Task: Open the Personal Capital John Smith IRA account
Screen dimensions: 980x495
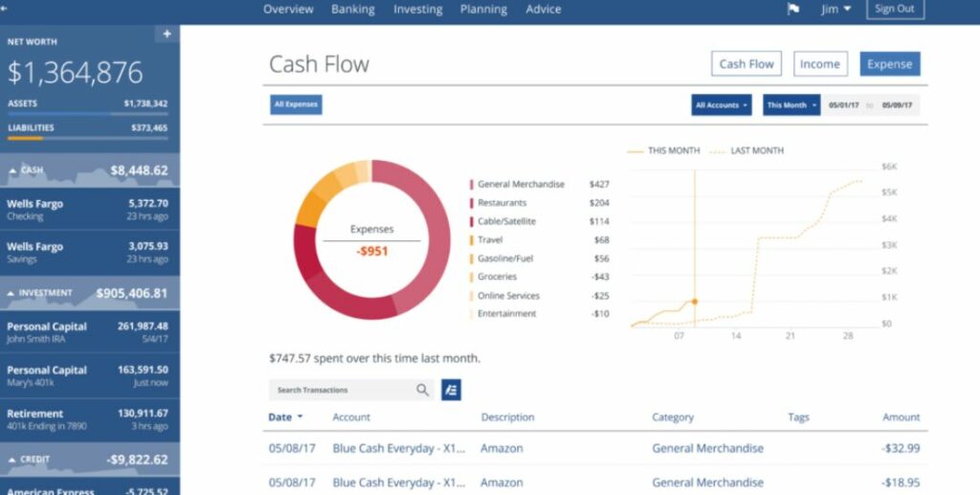Action: pos(89,332)
